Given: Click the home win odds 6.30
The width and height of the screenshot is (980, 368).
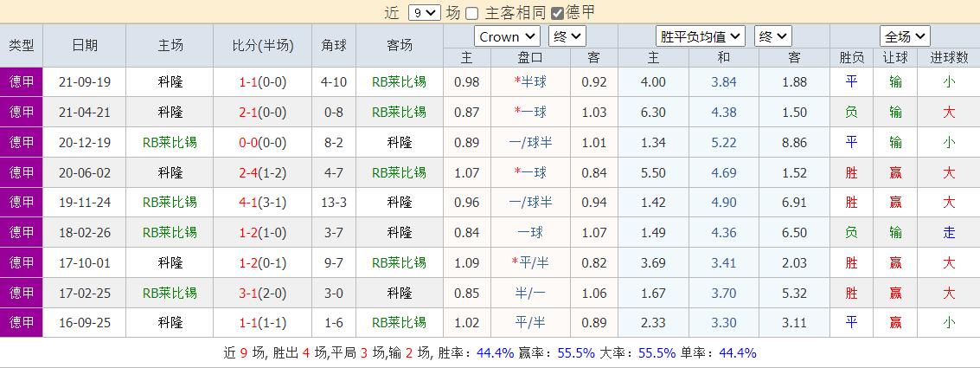Looking at the screenshot, I should [x=653, y=112].
